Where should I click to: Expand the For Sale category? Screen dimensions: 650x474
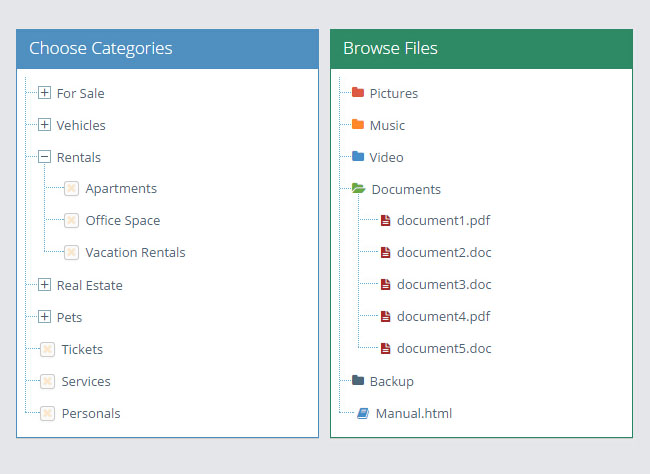[x=44, y=93]
